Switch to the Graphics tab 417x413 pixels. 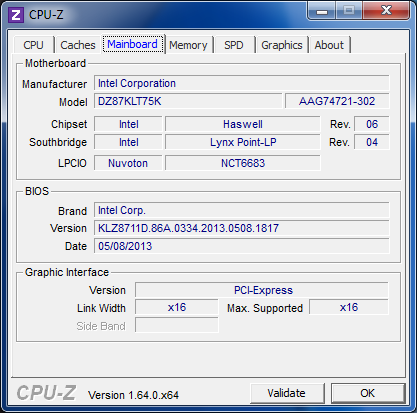point(282,45)
